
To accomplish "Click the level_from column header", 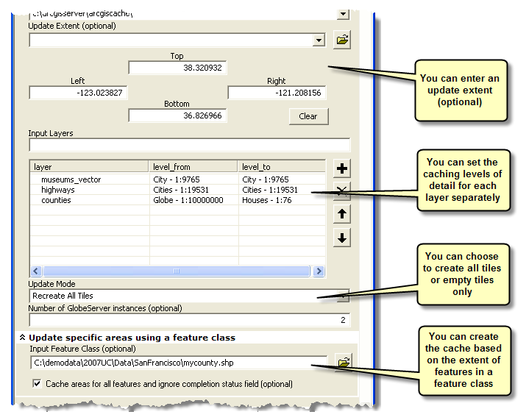I will click(x=192, y=167).
